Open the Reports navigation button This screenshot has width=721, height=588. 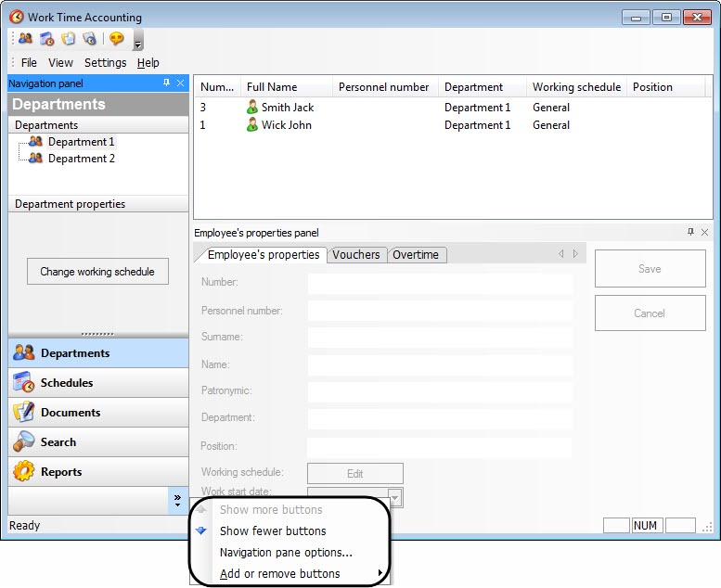click(98, 472)
